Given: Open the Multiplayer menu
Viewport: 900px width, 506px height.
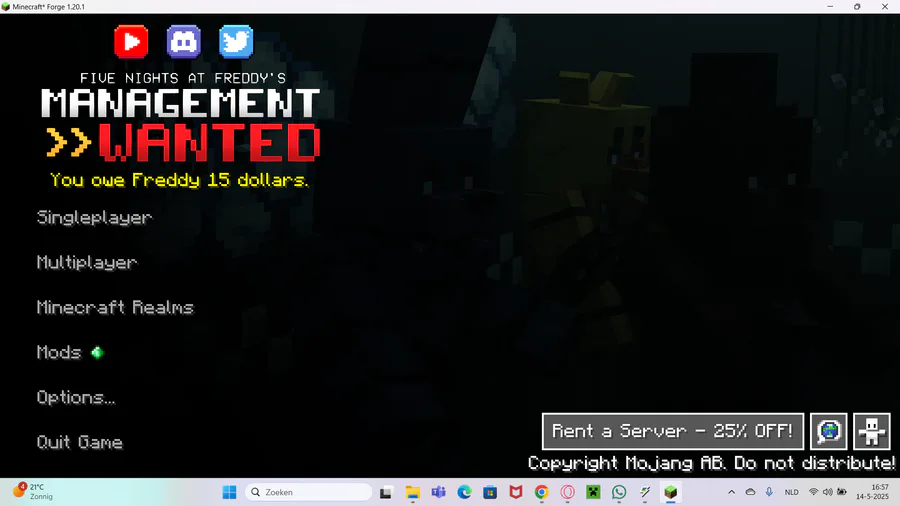Looking at the screenshot, I should click(x=87, y=262).
